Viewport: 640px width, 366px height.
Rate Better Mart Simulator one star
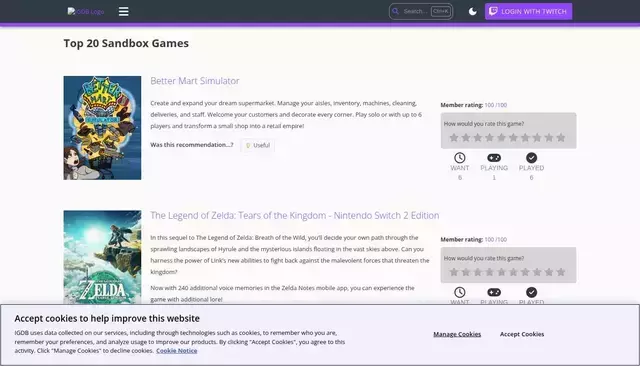pos(454,138)
